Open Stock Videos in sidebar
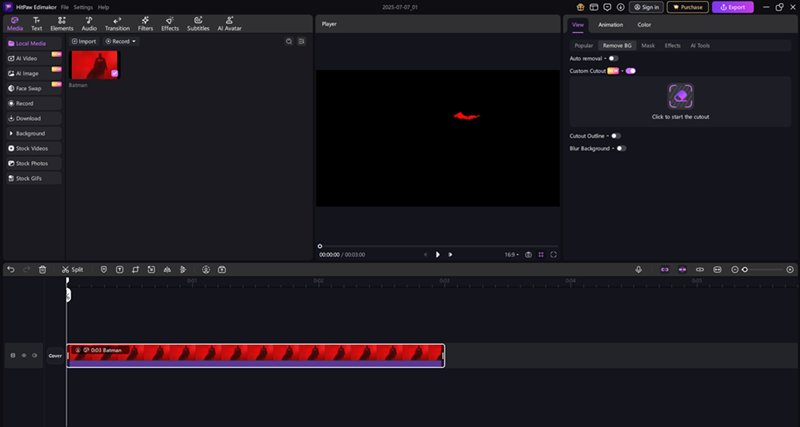This screenshot has width=800, height=427. click(x=33, y=148)
